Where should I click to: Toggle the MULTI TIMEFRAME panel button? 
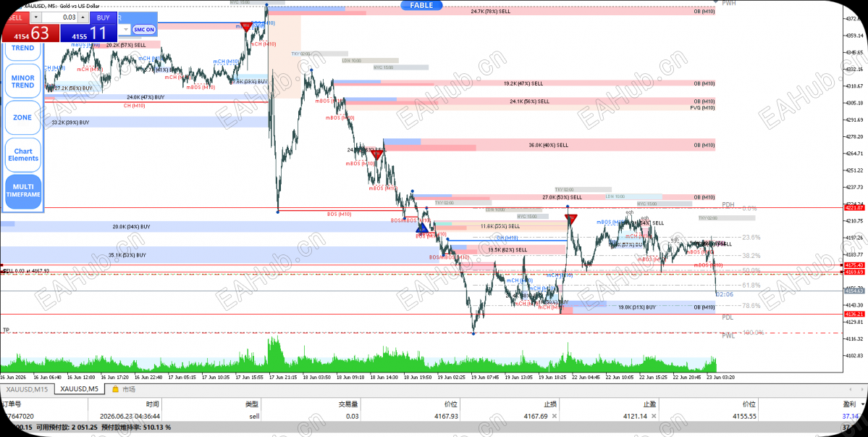pos(22,191)
